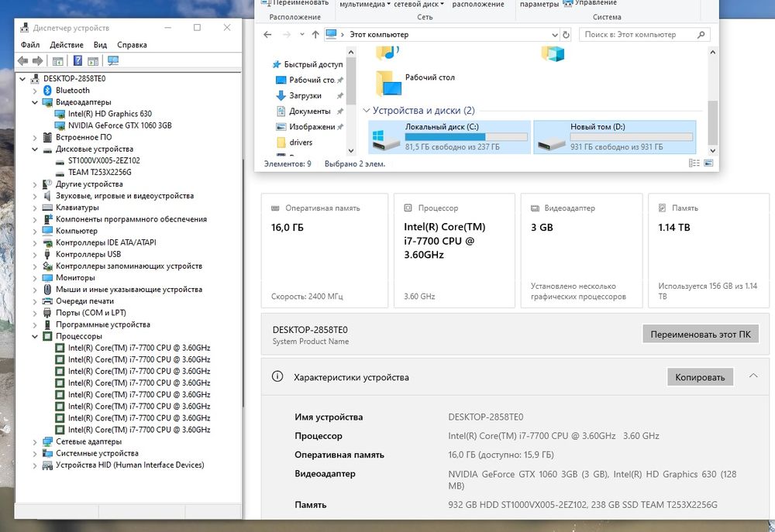Collapse the Характеристики устройства section chevron

[753, 376]
